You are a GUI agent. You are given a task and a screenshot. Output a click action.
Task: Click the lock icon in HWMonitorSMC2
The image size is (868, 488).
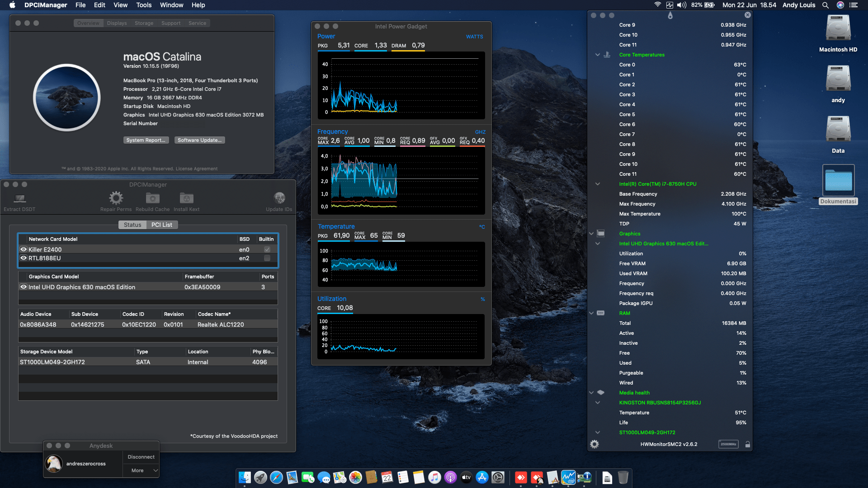748,444
